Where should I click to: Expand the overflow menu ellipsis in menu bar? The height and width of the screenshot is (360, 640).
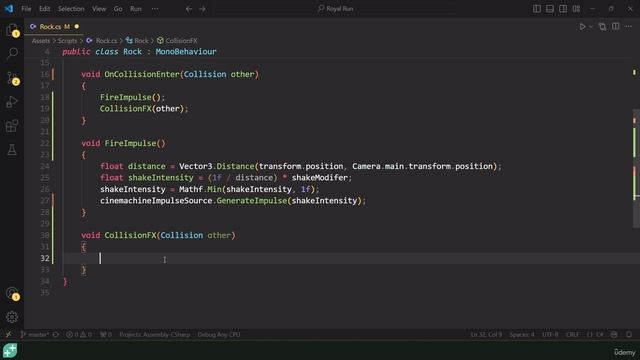[155, 9]
